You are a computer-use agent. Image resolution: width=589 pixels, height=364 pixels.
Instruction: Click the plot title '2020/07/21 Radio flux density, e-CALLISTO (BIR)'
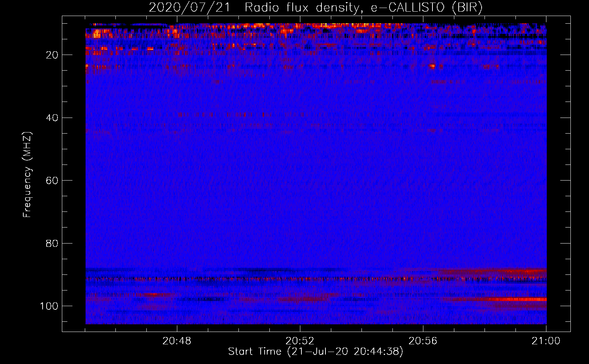coord(316,8)
